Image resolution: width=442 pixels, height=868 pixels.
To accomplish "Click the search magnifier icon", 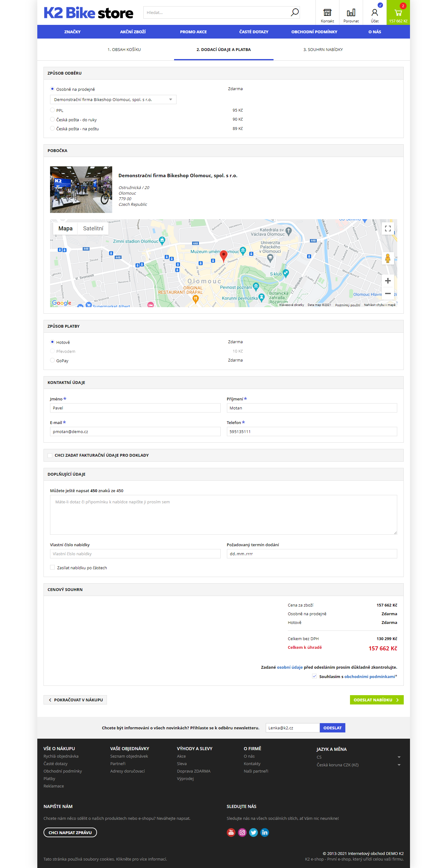I will 294,12.
